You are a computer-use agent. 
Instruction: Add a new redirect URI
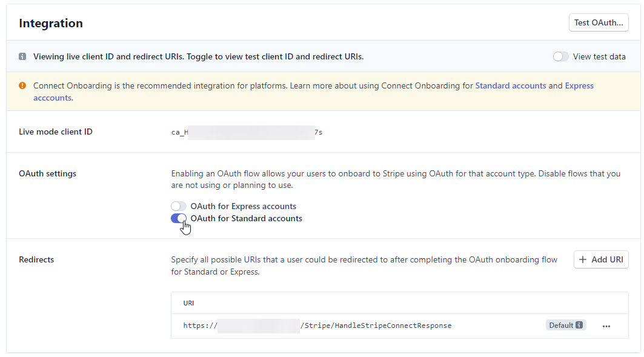click(601, 259)
